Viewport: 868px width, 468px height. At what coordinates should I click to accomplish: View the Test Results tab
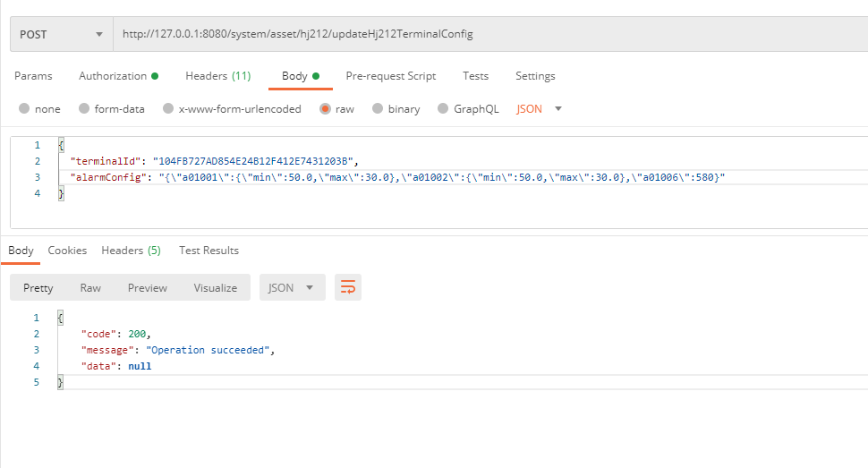pos(208,251)
